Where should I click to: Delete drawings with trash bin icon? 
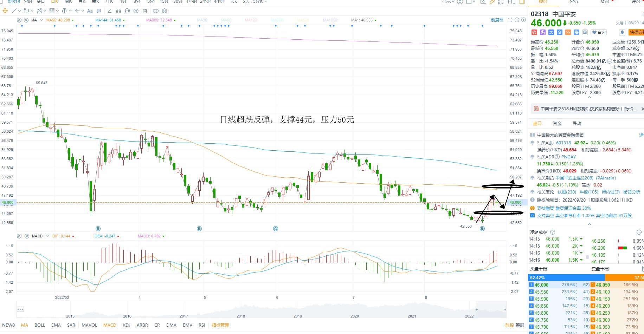click(x=145, y=11)
